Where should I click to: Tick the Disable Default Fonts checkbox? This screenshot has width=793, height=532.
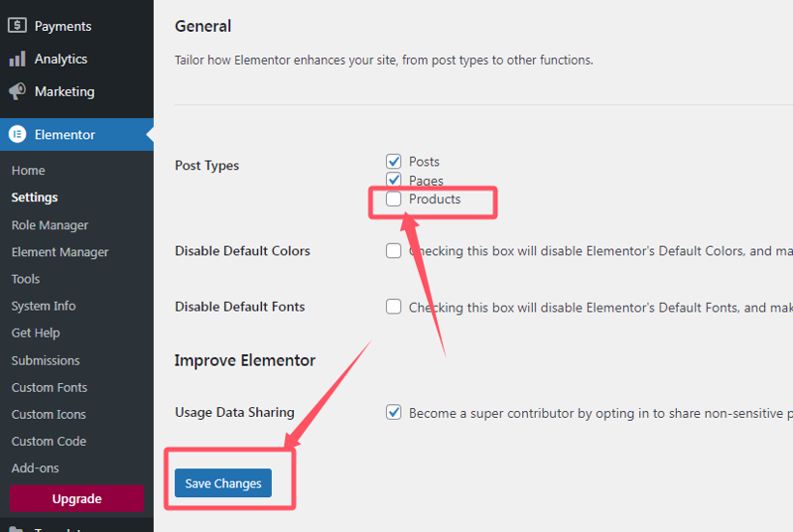click(393, 307)
